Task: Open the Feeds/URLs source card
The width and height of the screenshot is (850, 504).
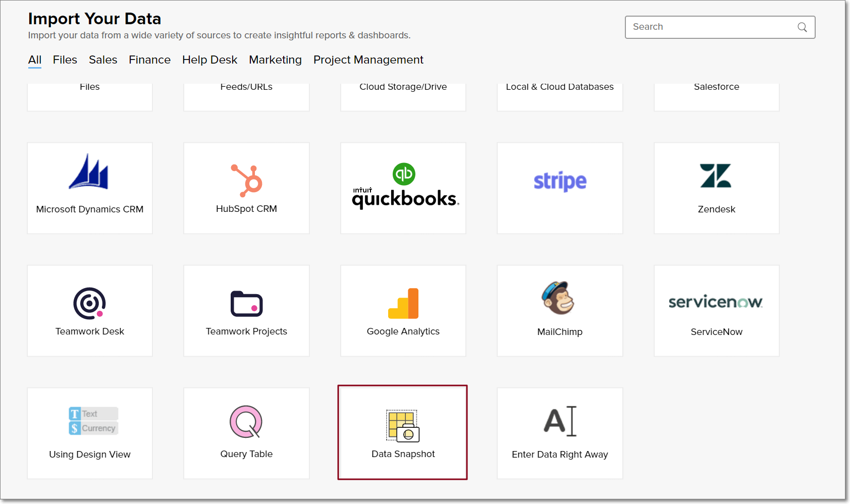Action: 246,97
